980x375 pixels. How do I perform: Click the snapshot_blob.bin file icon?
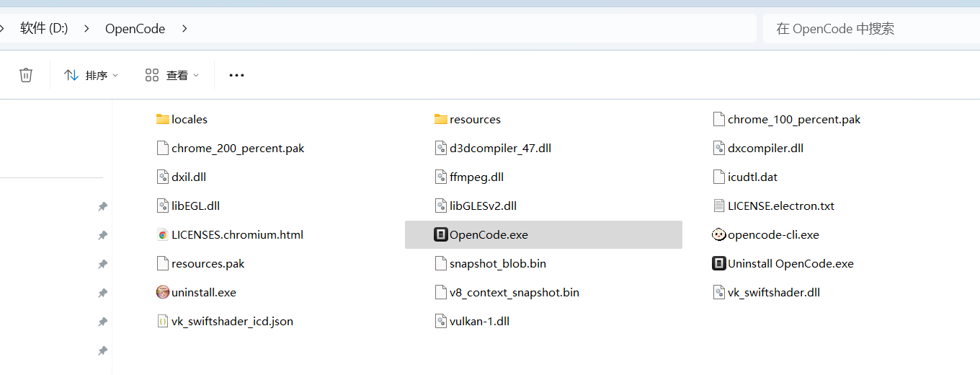pos(441,263)
